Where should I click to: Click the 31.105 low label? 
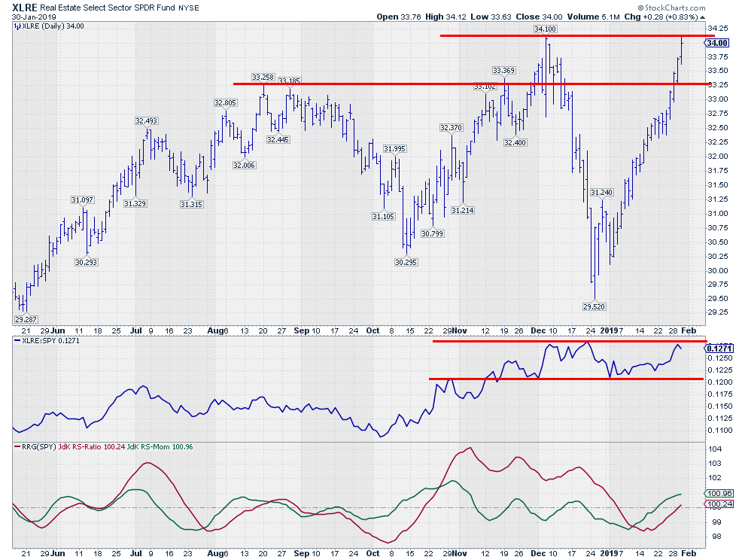[384, 216]
